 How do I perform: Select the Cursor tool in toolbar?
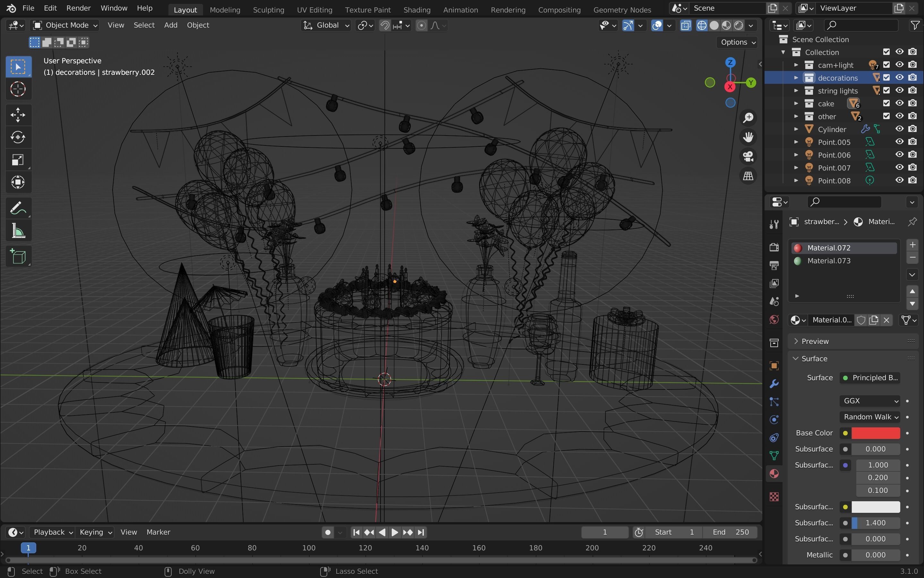tap(18, 89)
